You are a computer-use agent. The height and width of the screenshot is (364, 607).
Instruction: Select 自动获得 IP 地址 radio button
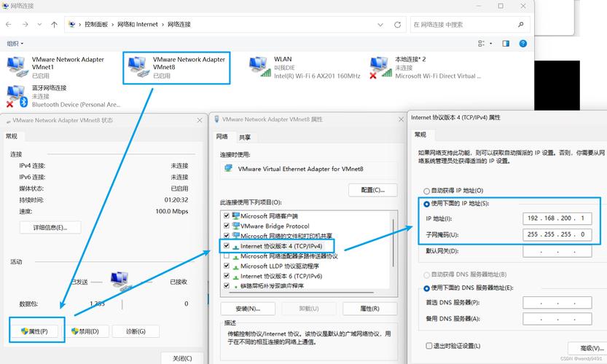coord(426,191)
